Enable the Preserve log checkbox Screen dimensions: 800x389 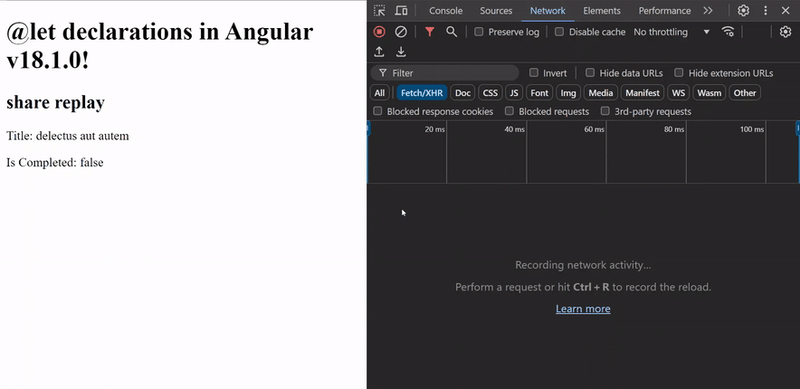479,32
